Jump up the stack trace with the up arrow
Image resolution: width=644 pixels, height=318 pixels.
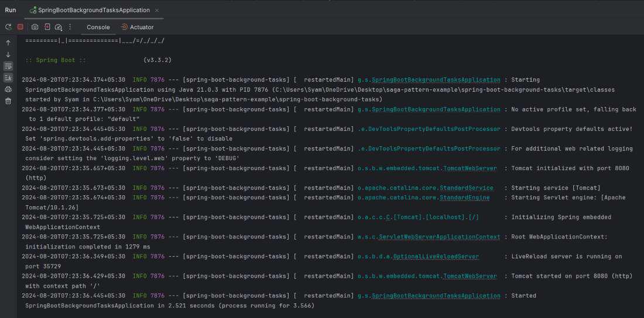[x=8, y=43]
